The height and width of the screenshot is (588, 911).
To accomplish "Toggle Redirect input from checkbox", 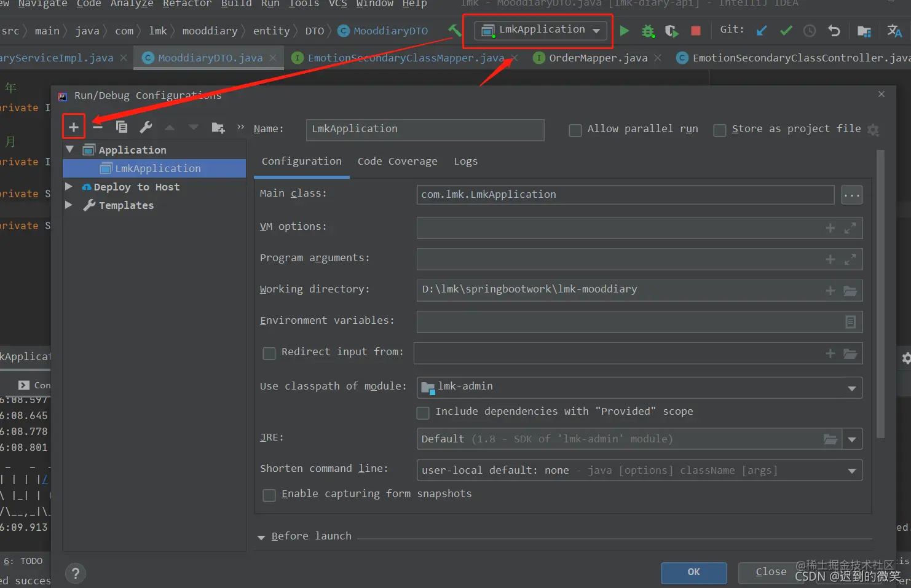I will (x=269, y=353).
